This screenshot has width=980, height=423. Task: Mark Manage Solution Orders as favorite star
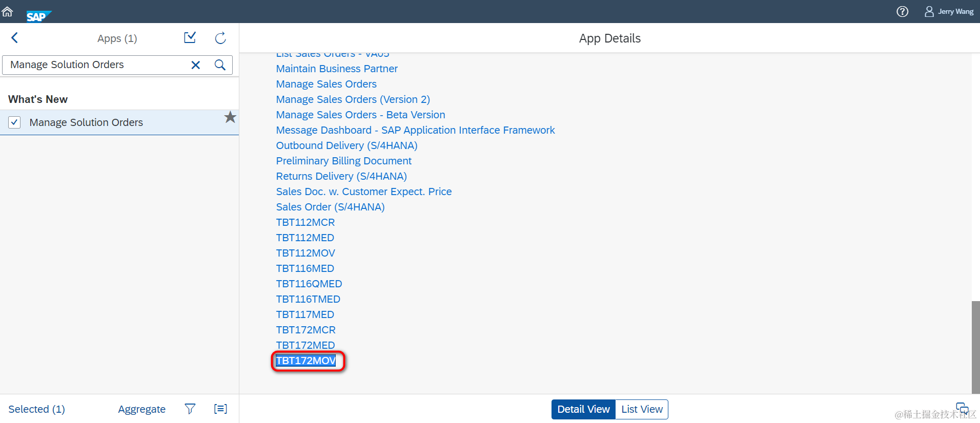(230, 117)
